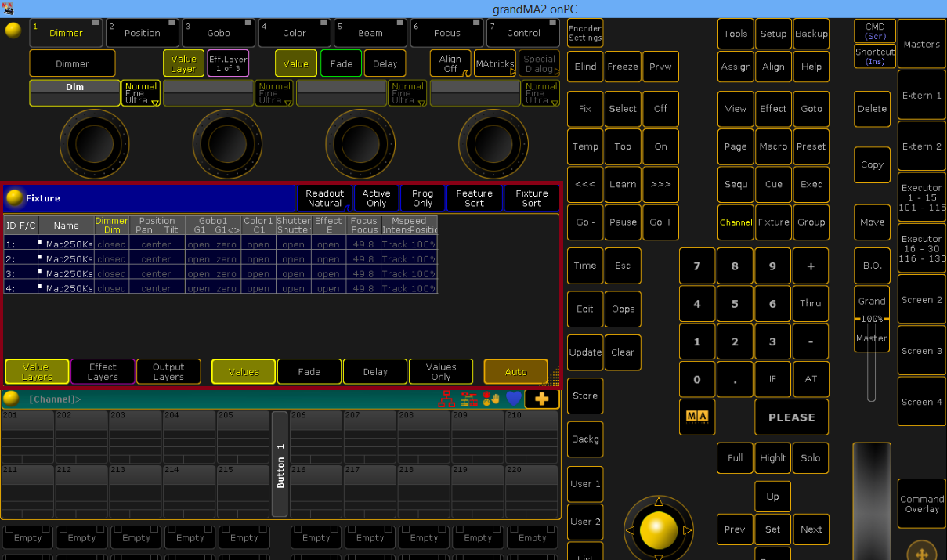Click the Grand Master fader handle at 100%
This screenshot has height=560, width=947.
coord(872,320)
